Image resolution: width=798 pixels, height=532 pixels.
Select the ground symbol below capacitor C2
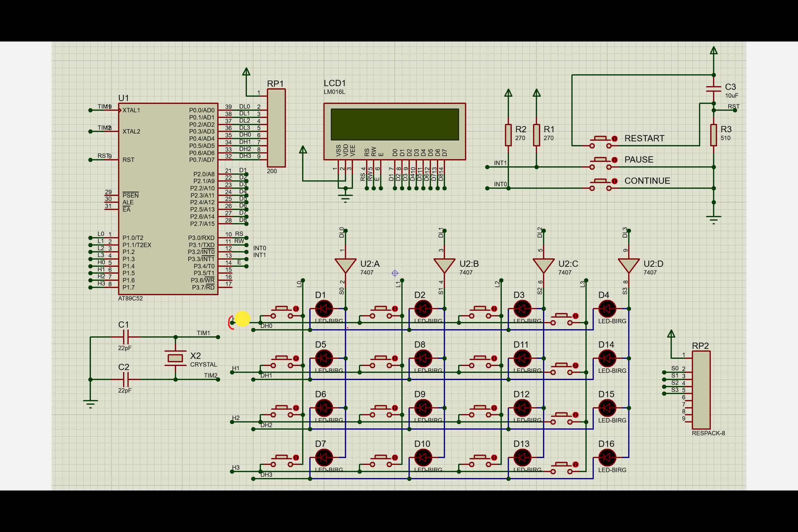[x=90, y=404]
